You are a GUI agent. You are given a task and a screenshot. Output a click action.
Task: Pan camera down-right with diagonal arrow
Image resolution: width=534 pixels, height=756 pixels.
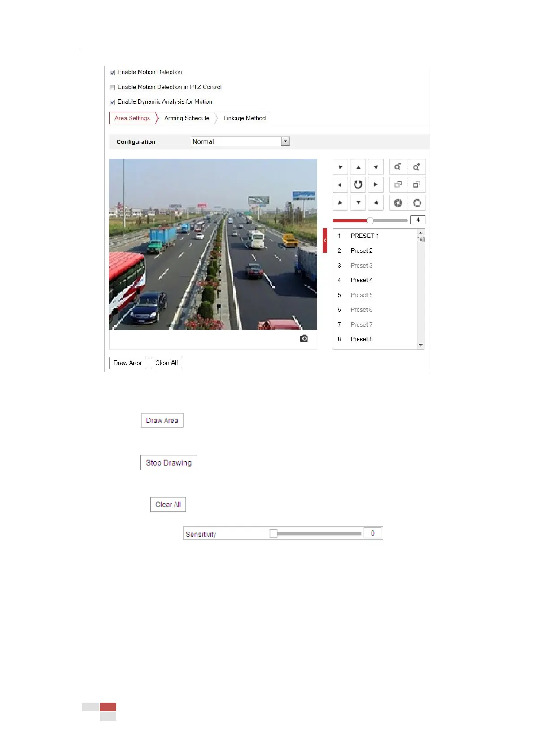pyautogui.click(x=376, y=202)
